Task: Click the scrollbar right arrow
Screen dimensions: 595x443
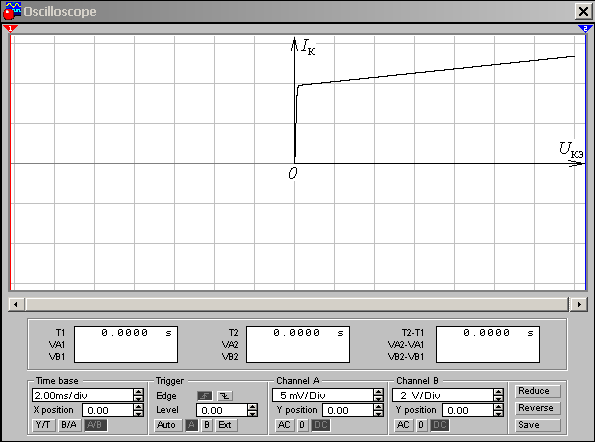Action: (579, 304)
